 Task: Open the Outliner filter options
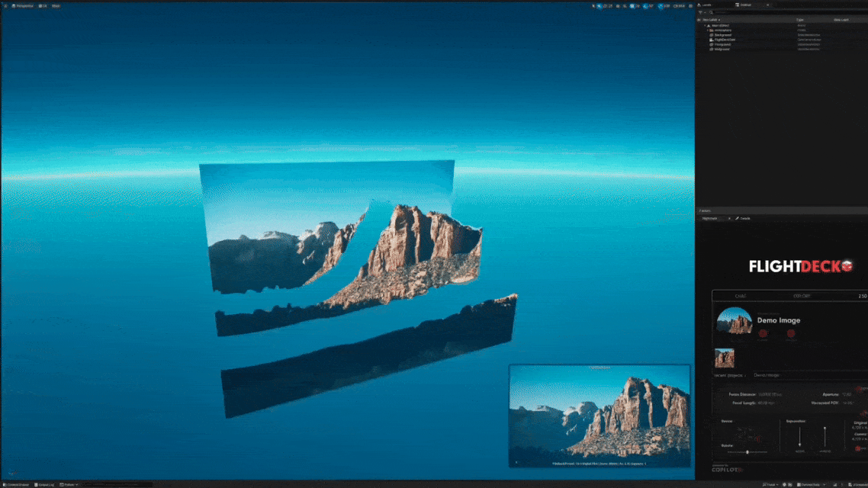pos(702,12)
